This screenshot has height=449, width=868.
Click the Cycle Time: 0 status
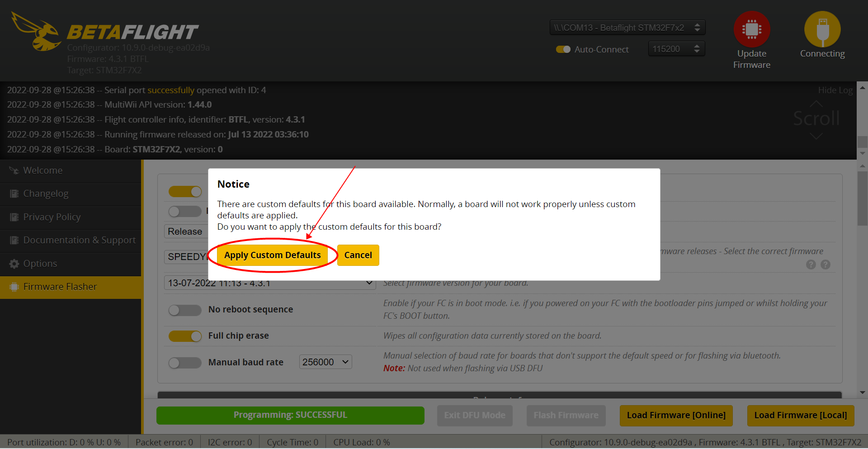click(x=292, y=442)
